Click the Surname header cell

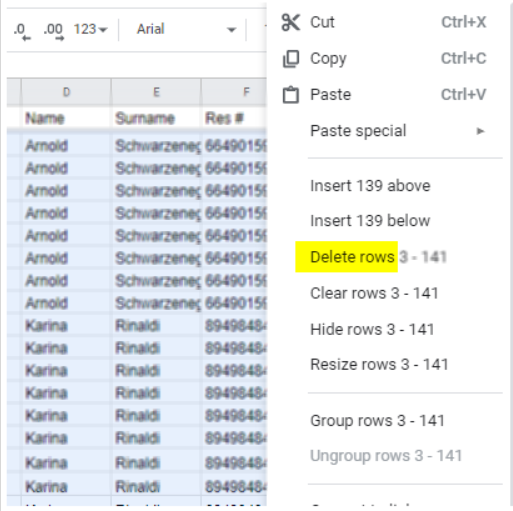[156, 118]
